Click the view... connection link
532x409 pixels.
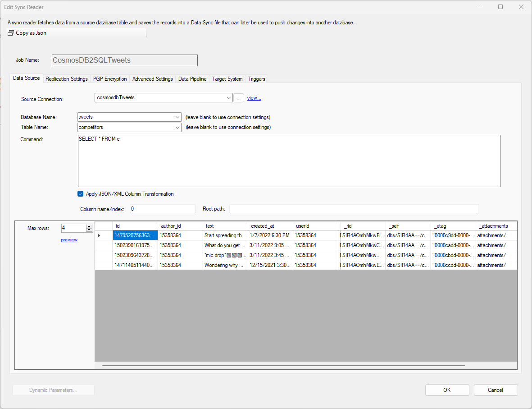254,98
